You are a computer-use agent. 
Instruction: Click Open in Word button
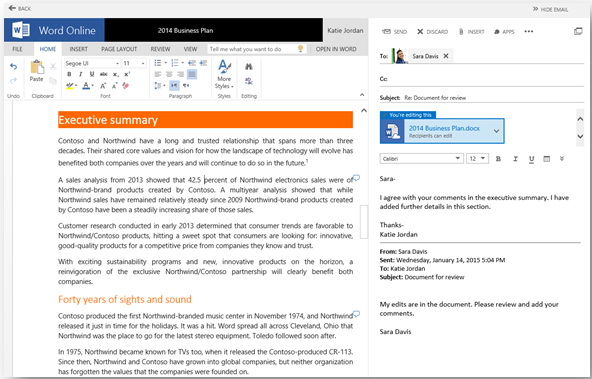point(336,49)
